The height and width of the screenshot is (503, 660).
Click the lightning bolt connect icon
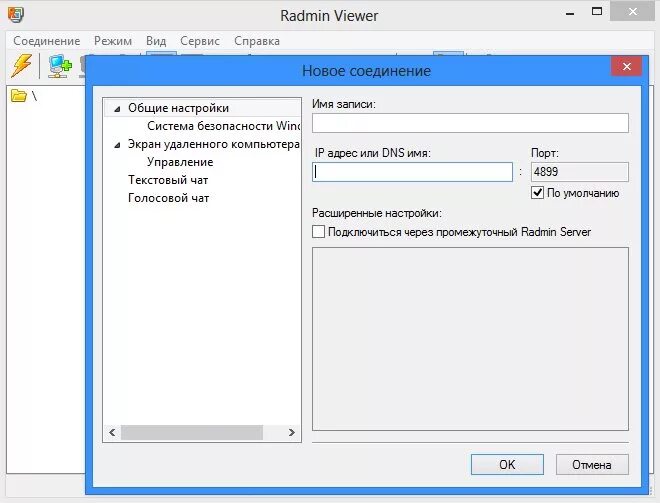click(21, 66)
